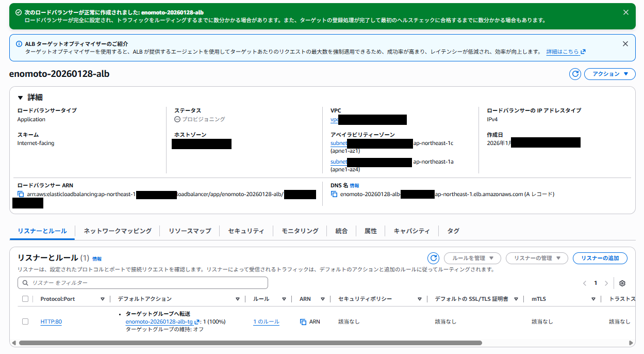Go to next page of listeners
644x354 pixels.
[x=606, y=283]
